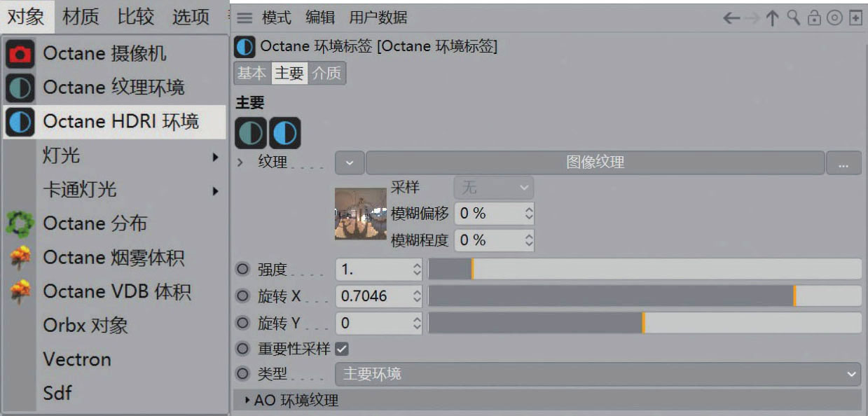Toggle the 强度 animation dot

click(242, 269)
